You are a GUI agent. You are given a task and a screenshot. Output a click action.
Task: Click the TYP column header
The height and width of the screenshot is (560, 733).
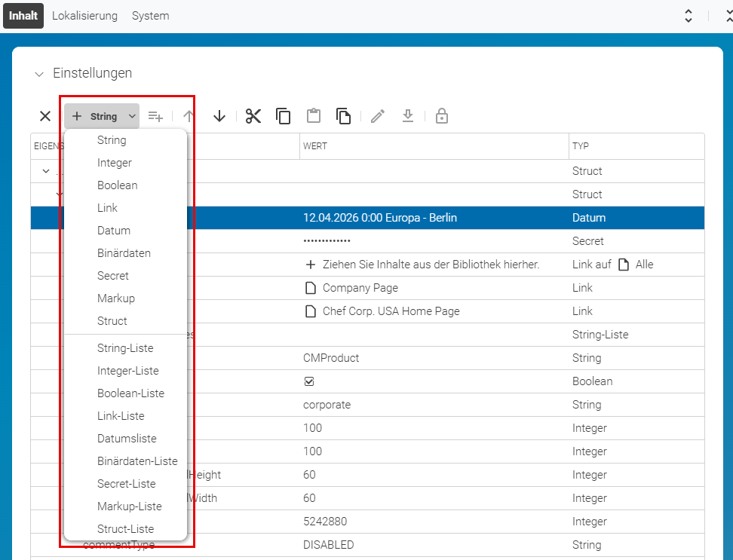coord(636,146)
